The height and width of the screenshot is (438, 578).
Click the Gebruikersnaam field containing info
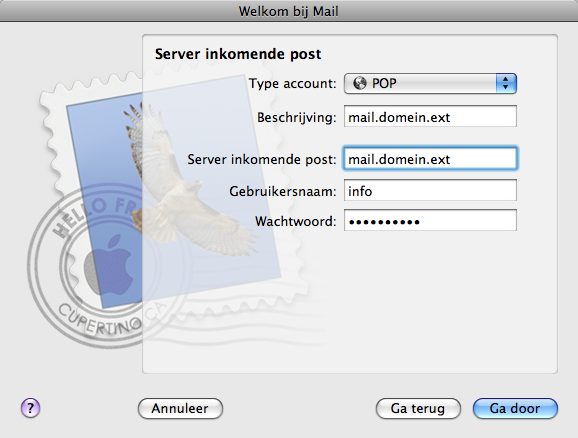coord(430,191)
